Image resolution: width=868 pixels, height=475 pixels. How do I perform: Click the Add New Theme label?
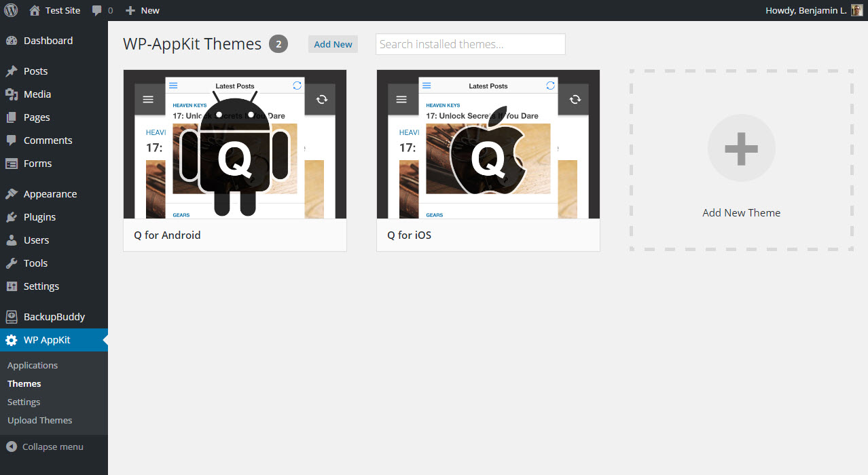pyautogui.click(x=741, y=212)
